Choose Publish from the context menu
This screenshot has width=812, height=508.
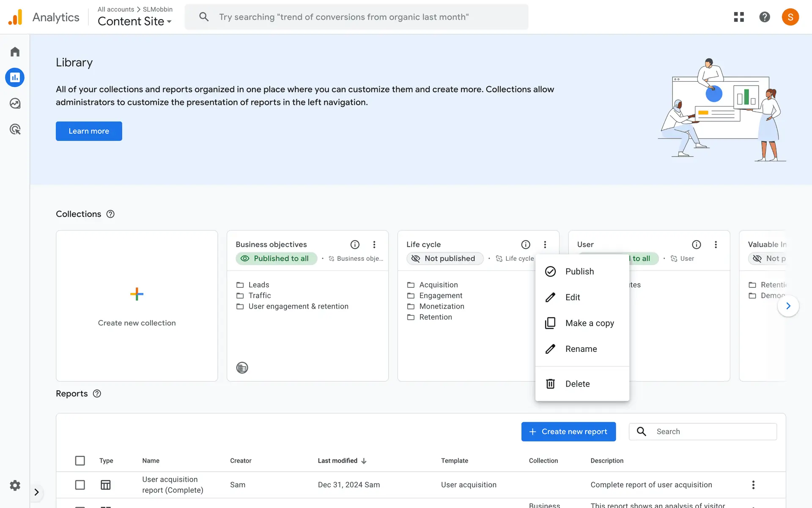(x=579, y=271)
